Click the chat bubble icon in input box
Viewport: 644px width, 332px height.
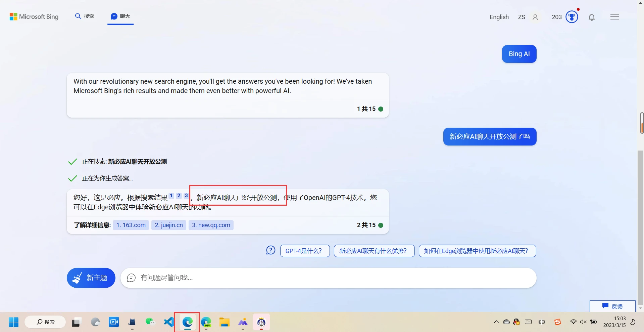click(131, 278)
